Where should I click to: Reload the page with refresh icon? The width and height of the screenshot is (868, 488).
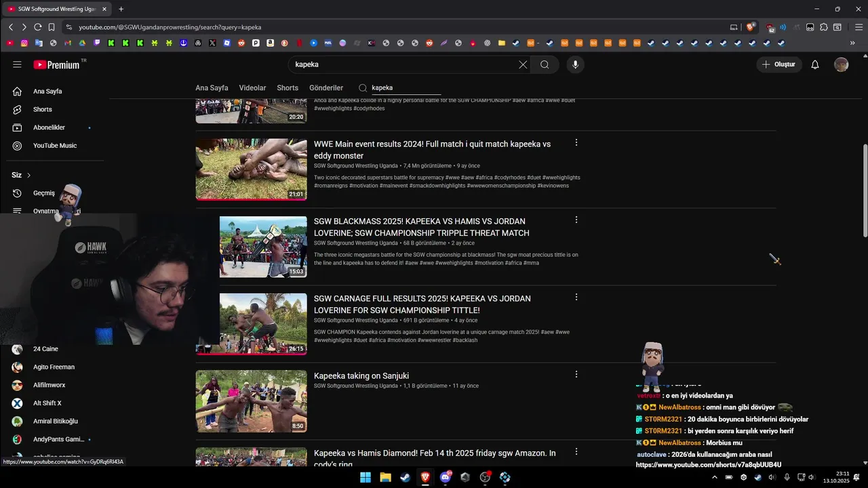pyautogui.click(x=38, y=27)
